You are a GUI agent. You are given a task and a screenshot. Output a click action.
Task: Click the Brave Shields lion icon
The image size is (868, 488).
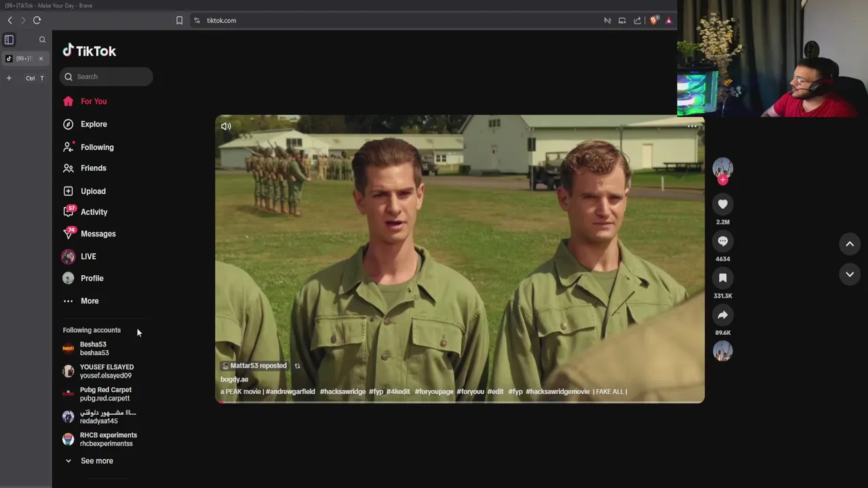coord(654,20)
